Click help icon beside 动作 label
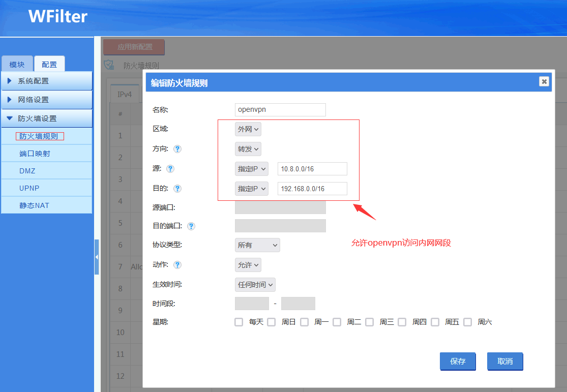 (177, 265)
